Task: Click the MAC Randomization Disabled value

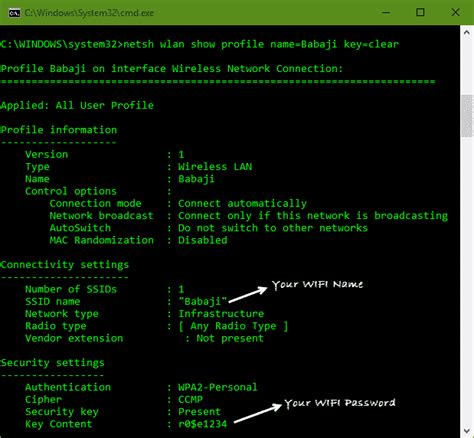Action: click(x=203, y=240)
